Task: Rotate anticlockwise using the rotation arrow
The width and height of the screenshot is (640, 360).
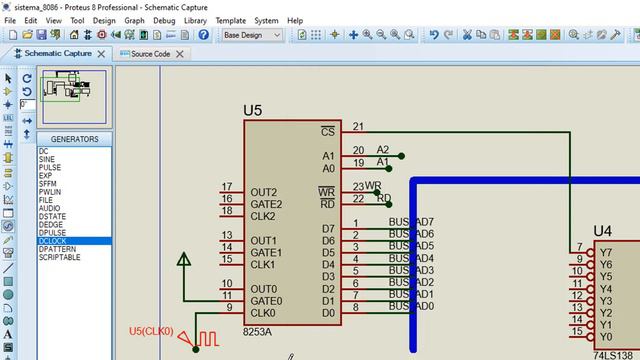Action: (x=27, y=91)
